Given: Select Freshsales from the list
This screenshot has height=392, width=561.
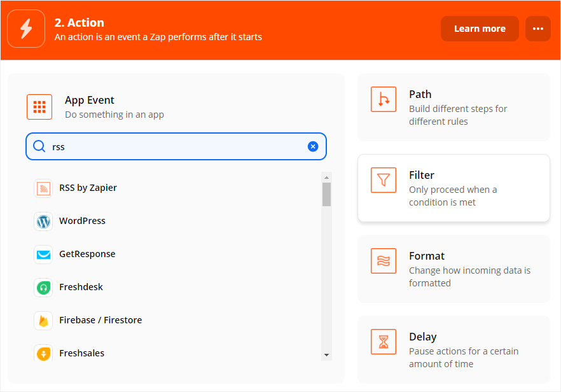Looking at the screenshot, I should 81,353.
